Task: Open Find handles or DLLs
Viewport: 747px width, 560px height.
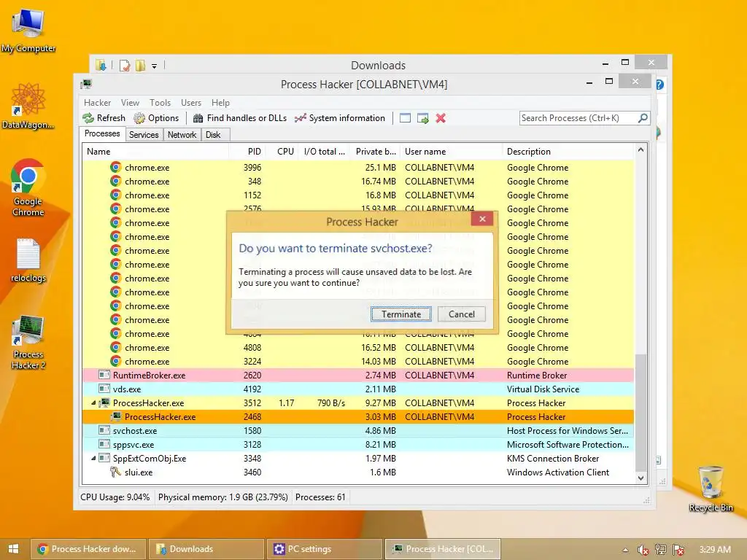Action: point(239,118)
